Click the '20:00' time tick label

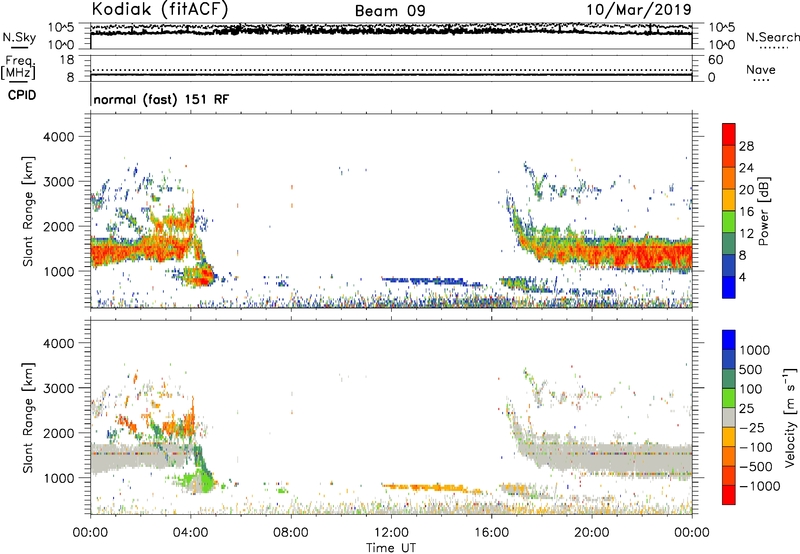point(591,533)
